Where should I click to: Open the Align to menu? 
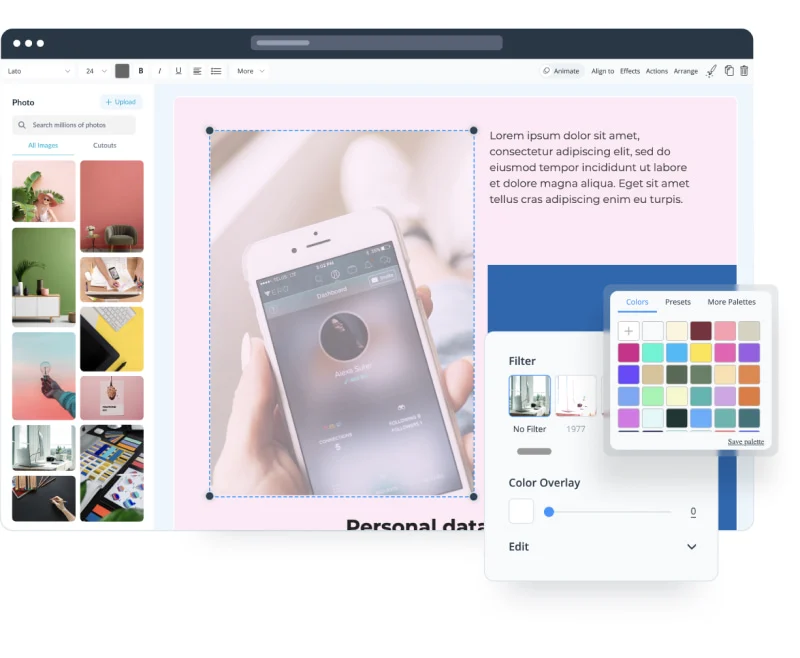point(603,71)
